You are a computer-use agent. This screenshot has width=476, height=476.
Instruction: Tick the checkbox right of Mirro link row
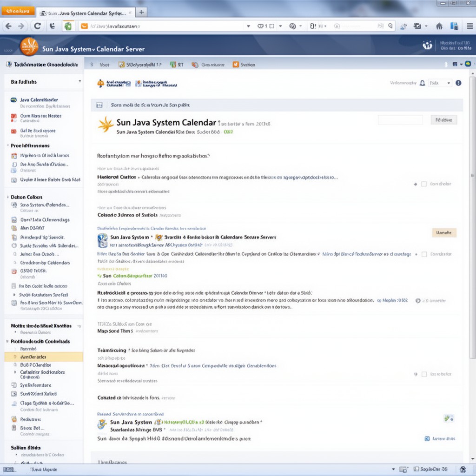pos(424,254)
